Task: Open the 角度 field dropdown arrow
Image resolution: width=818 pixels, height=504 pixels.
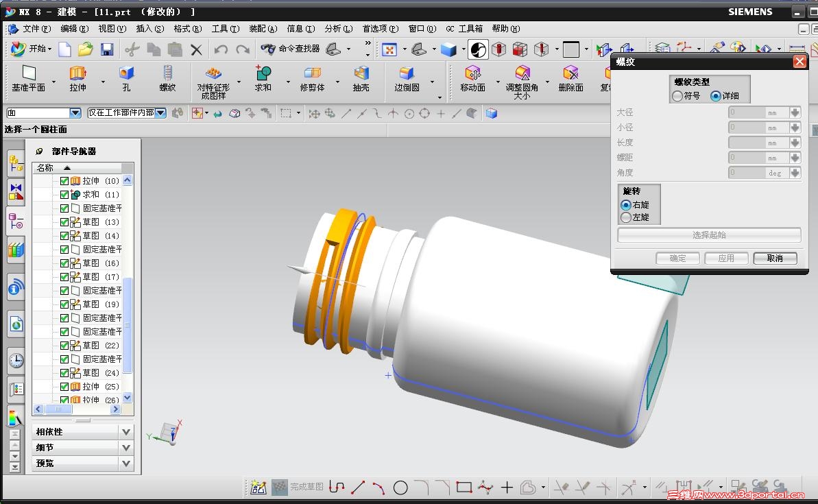Action: click(x=795, y=173)
